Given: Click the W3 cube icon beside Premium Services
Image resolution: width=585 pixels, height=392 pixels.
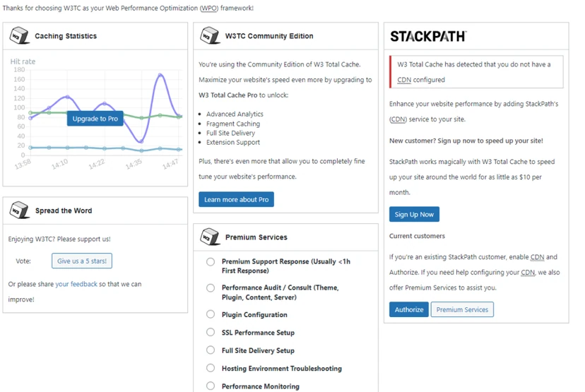Looking at the screenshot, I should 210,237.
